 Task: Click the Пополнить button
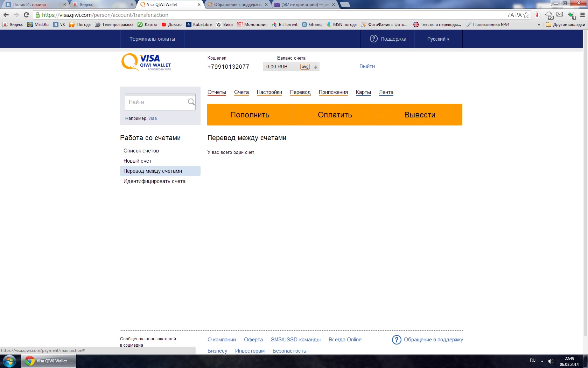(x=250, y=115)
